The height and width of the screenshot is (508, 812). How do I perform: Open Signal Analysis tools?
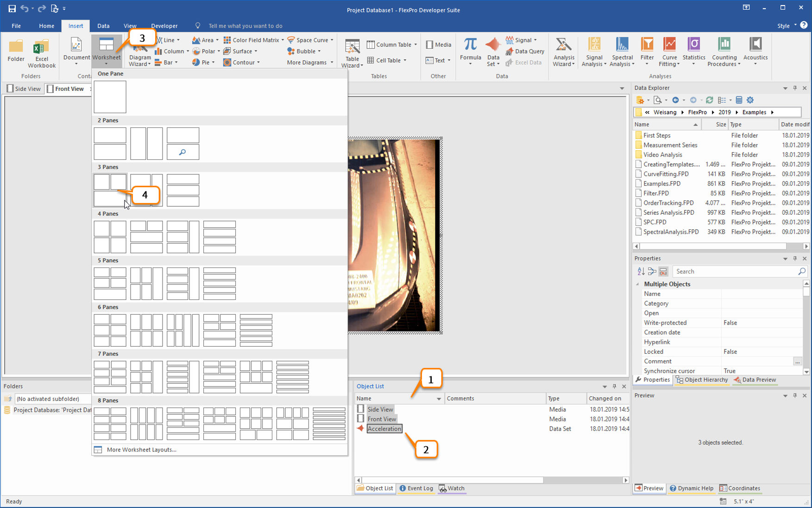pos(594,51)
